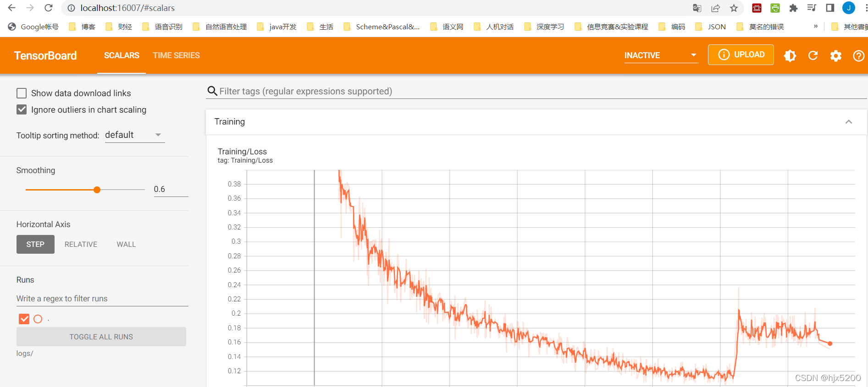Open the Google帐号 bookmark
The height and width of the screenshot is (387, 868).
33,27
